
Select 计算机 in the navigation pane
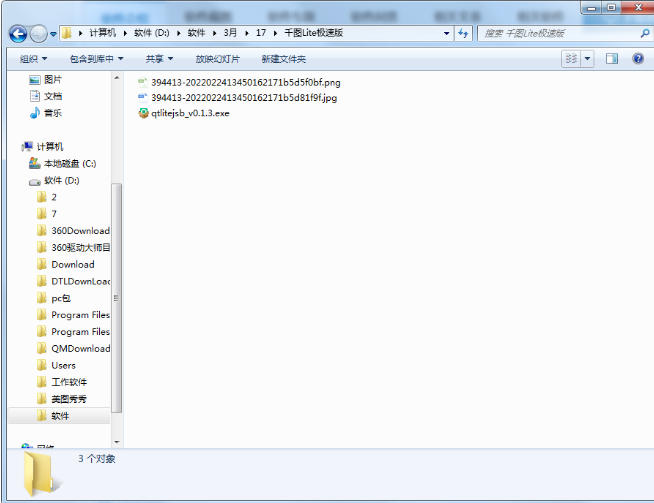click(50, 147)
